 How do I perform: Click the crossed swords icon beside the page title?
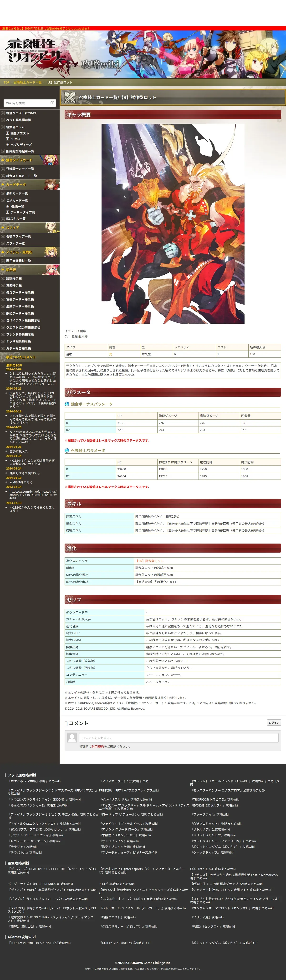(70, 97)
